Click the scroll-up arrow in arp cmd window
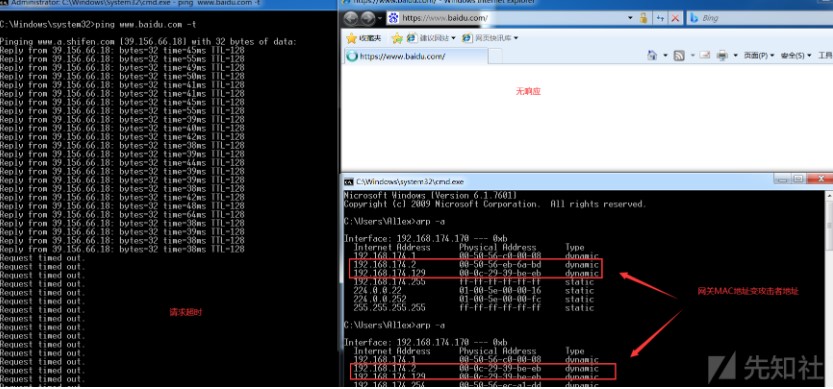The height and width of the screenshot is (389, 833). click(x=829, y=195)
